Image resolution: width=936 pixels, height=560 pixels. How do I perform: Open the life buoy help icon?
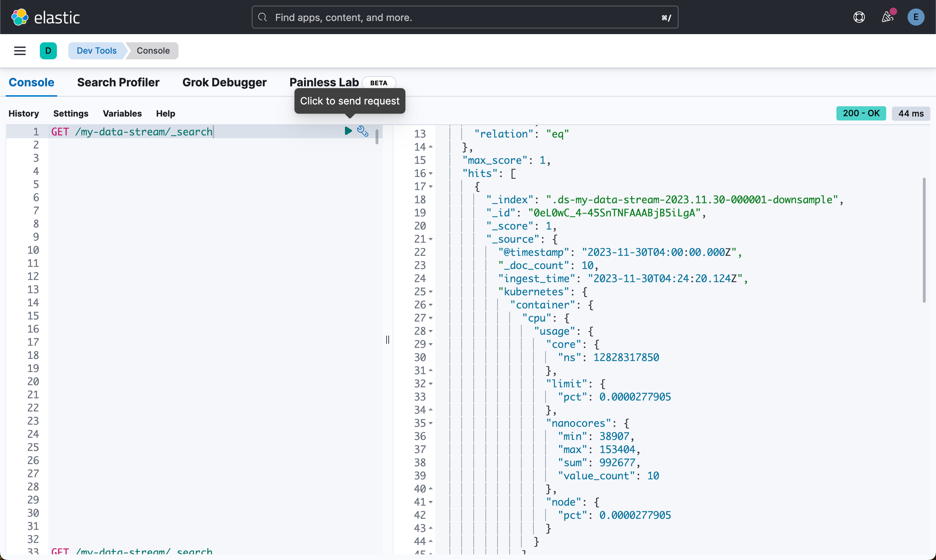(x=858, y=17)
